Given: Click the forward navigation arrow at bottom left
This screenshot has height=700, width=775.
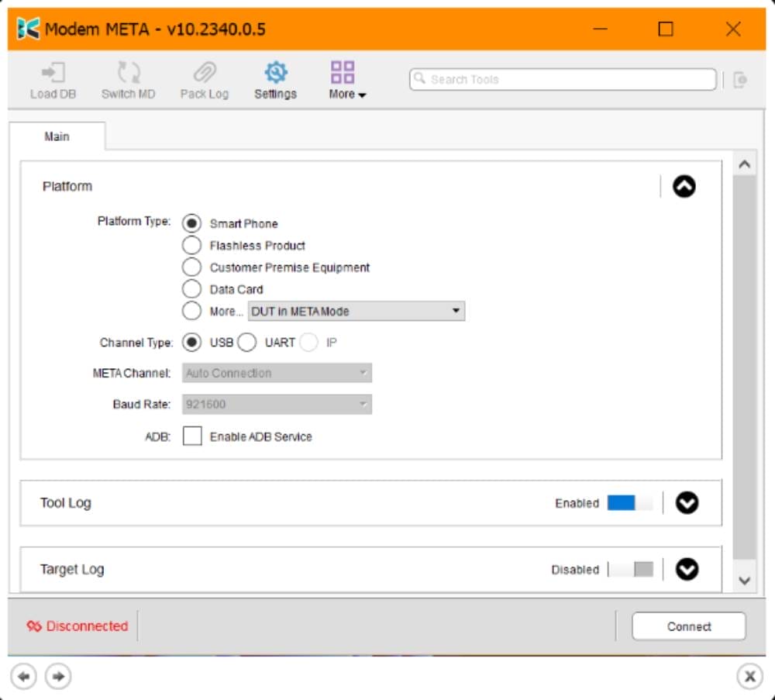Looking at the screenshot, I should pyautogui.click(x=56, y=676).
